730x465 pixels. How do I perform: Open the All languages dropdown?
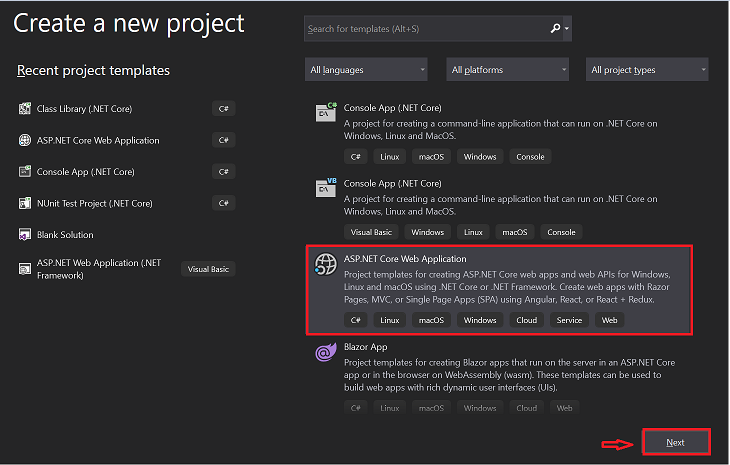click(x=365, y=70)
